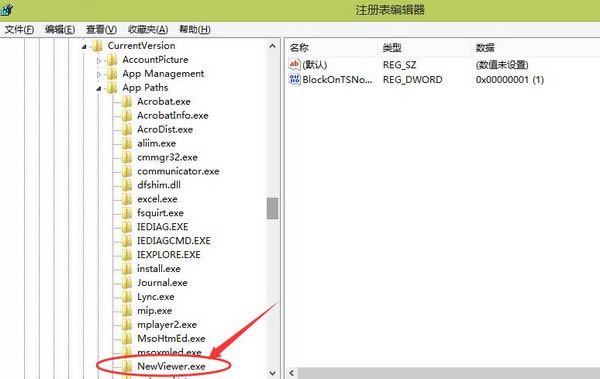Select the Acrobat.exe key
Image resolution: width=600 pixels, height=379 pixels.
tap(164, 102)
